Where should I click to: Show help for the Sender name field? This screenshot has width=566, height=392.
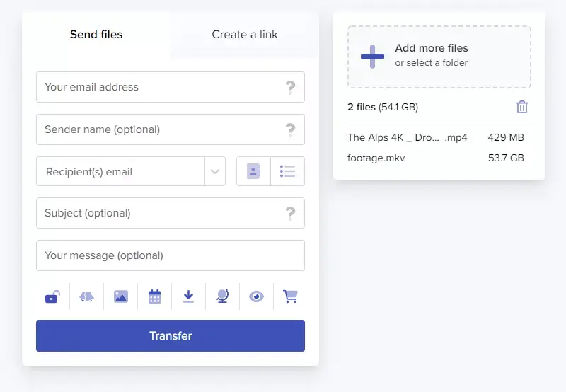pos(290,129)
